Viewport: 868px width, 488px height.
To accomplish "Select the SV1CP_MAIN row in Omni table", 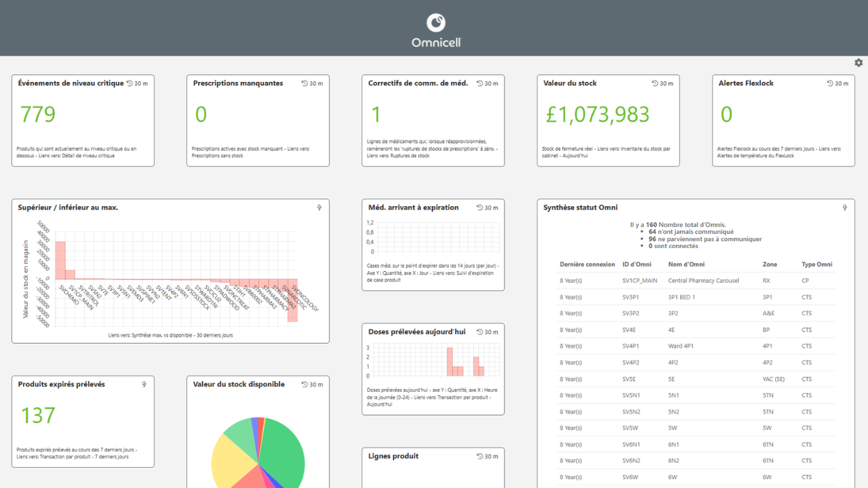I will tap(696, 281).
